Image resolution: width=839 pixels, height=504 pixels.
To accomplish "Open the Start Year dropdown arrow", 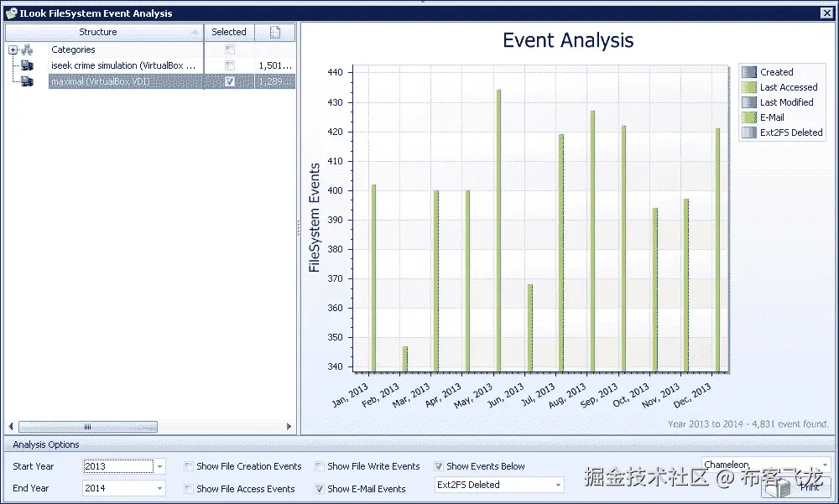I will (159, 466).
